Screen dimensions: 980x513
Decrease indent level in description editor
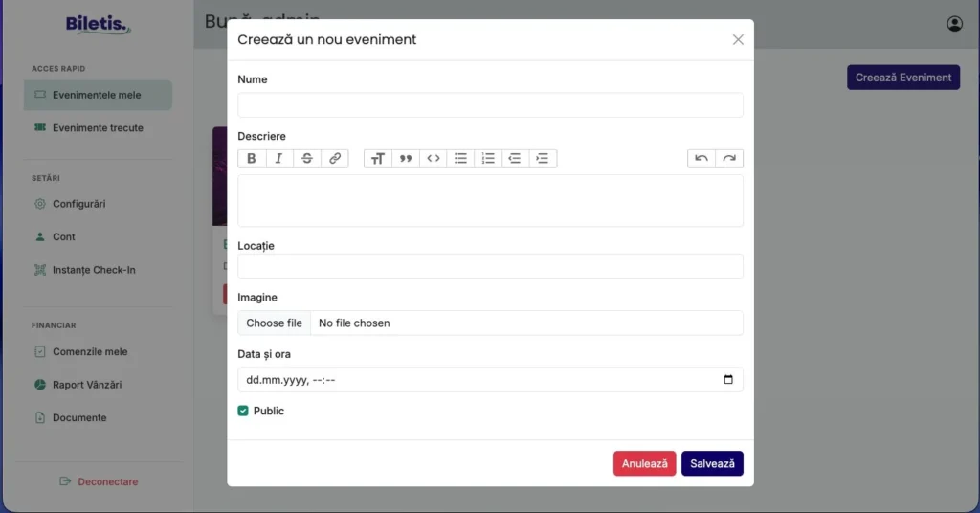click(515, 159)
